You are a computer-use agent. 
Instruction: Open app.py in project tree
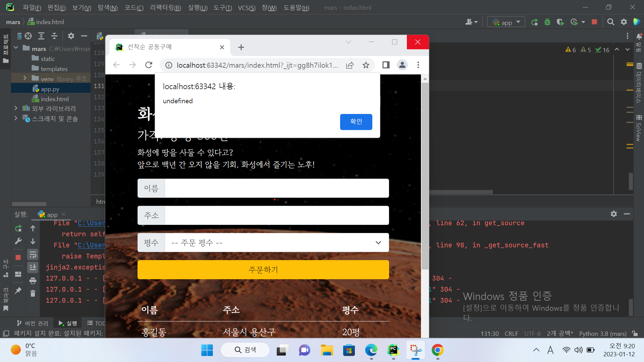pos(50,89)
